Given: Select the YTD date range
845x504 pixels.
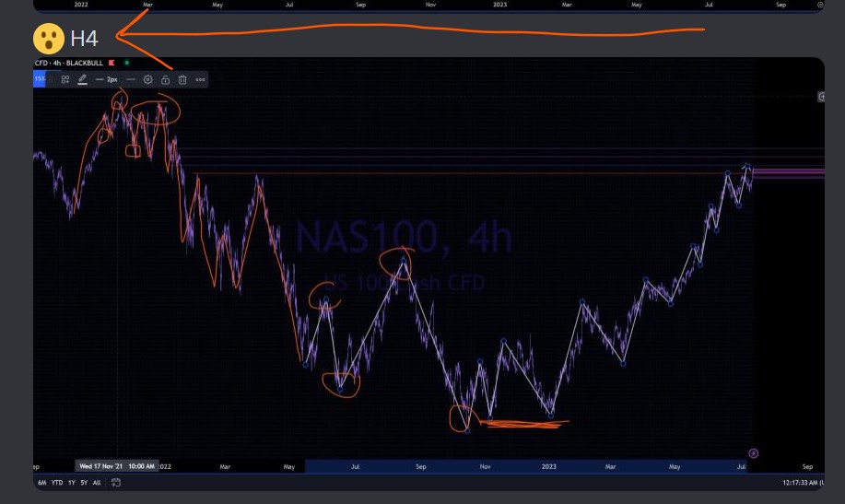Looking at the screenshot, I should [57, 483].
